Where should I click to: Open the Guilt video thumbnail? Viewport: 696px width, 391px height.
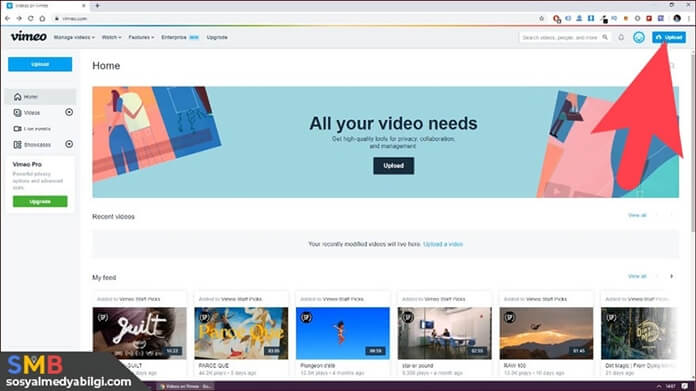tap(139, 333)
